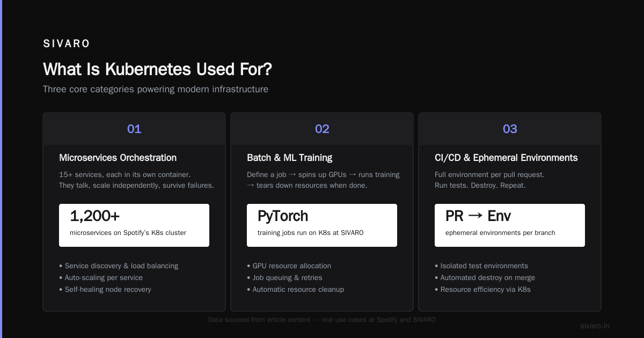Viewport: 644px width, 338px height.
Task: Select the 01 card header
Action: pyautogui.click(x=134, y=129)
